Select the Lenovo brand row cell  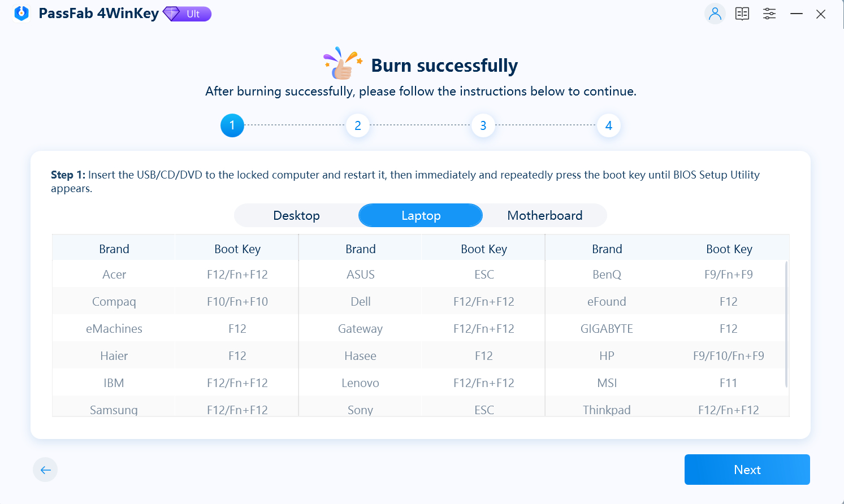click(360, 383)
